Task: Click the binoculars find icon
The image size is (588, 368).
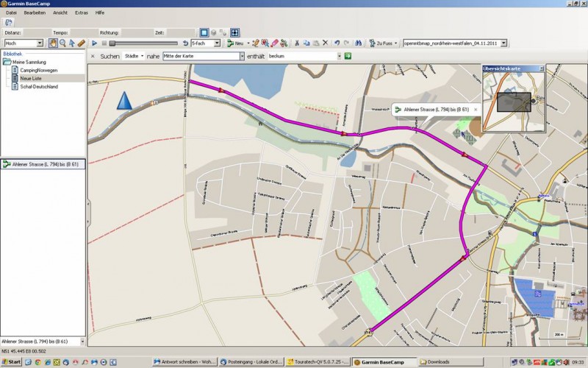Action: [357, 43]
